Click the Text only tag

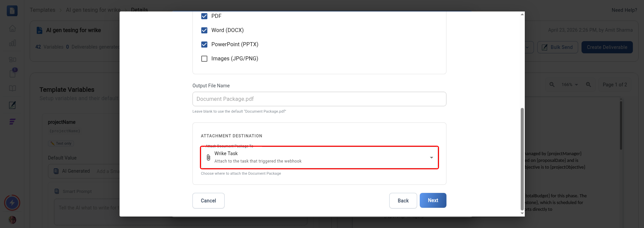61,143
